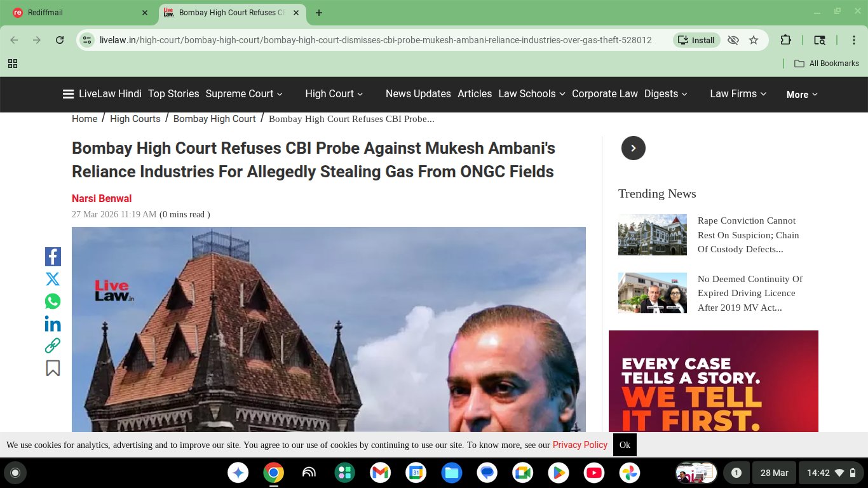Share the article via WhatsApp
The width and height of the screenshot is (868, 488).
53,301
